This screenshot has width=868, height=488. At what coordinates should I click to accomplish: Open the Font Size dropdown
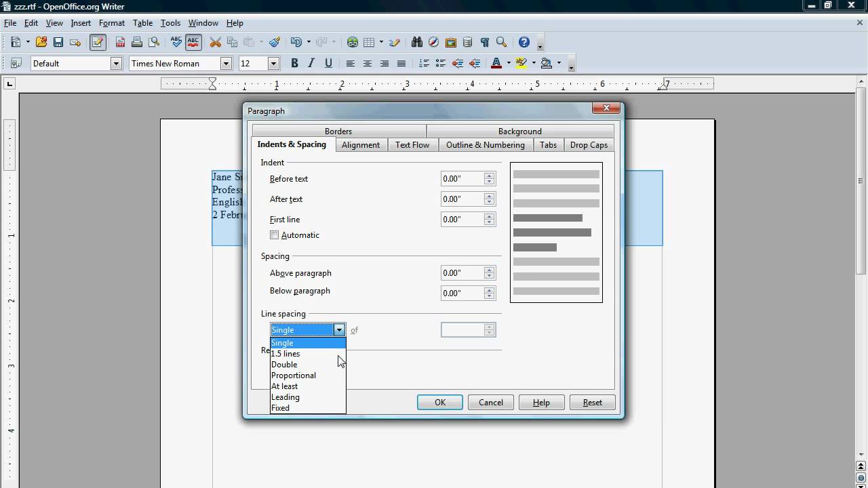click(273, 63)
